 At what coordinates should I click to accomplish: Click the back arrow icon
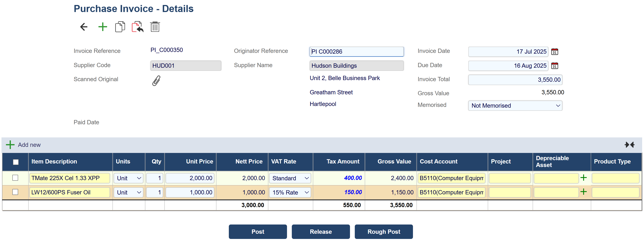pos(84,27)
